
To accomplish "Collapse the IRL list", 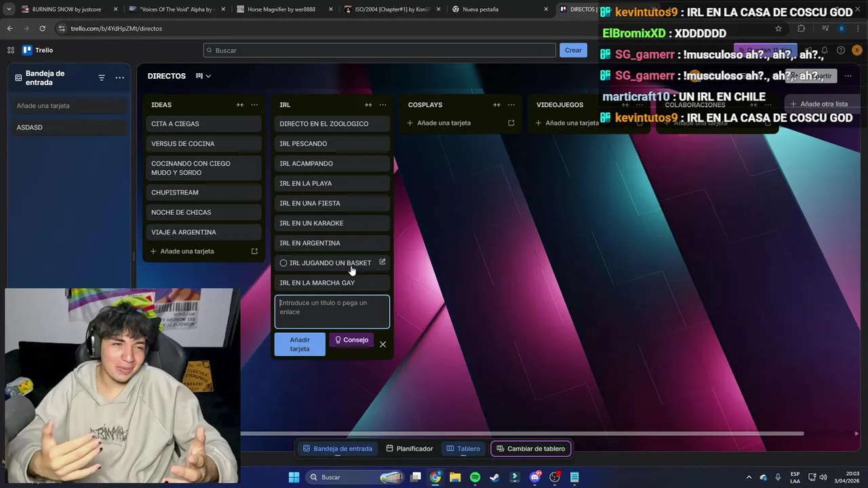I will click(368, 105).
